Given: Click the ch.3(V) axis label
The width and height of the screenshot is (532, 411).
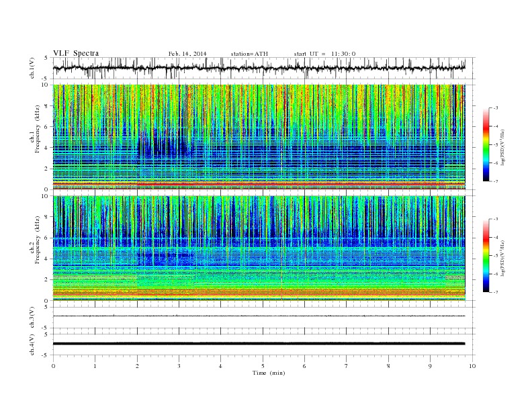Looking at the screenshot, I should (32, 318).
